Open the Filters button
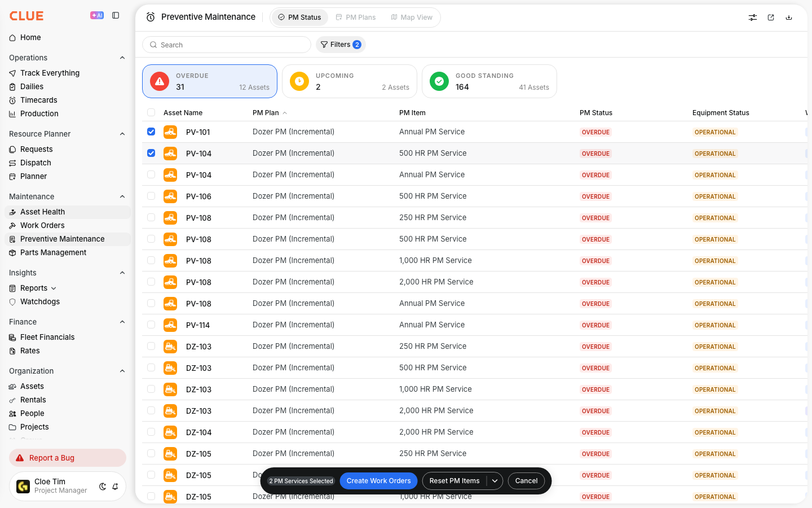 tap(341, 45)
